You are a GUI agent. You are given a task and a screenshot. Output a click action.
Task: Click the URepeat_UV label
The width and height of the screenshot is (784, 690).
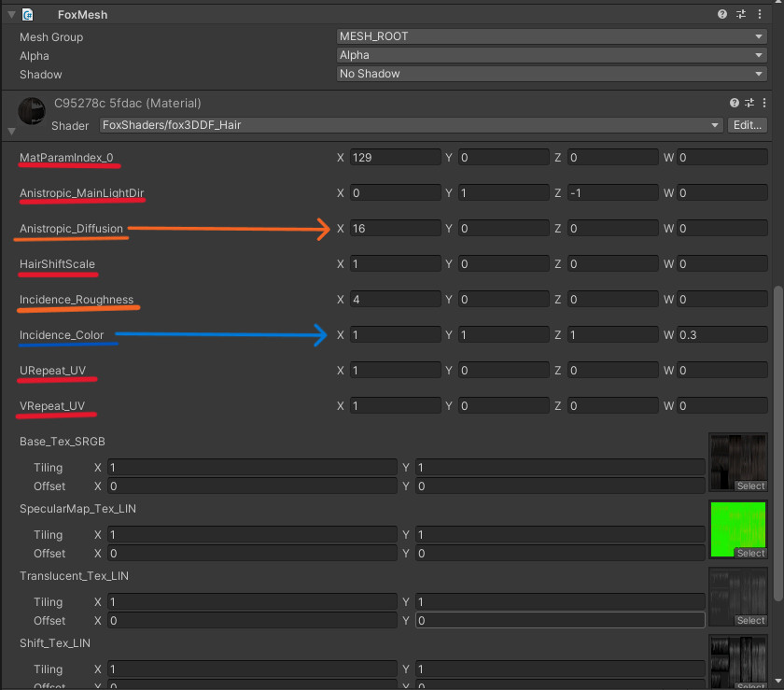(52, 371)
